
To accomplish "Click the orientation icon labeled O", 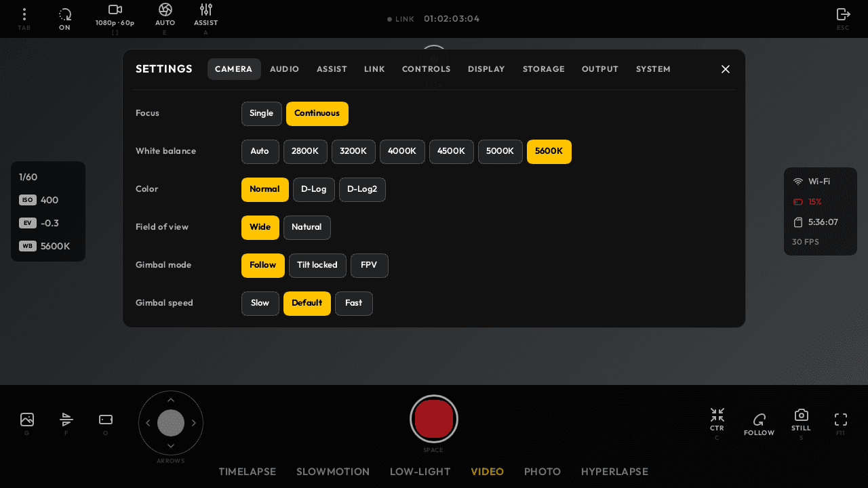I will (106, 420).
